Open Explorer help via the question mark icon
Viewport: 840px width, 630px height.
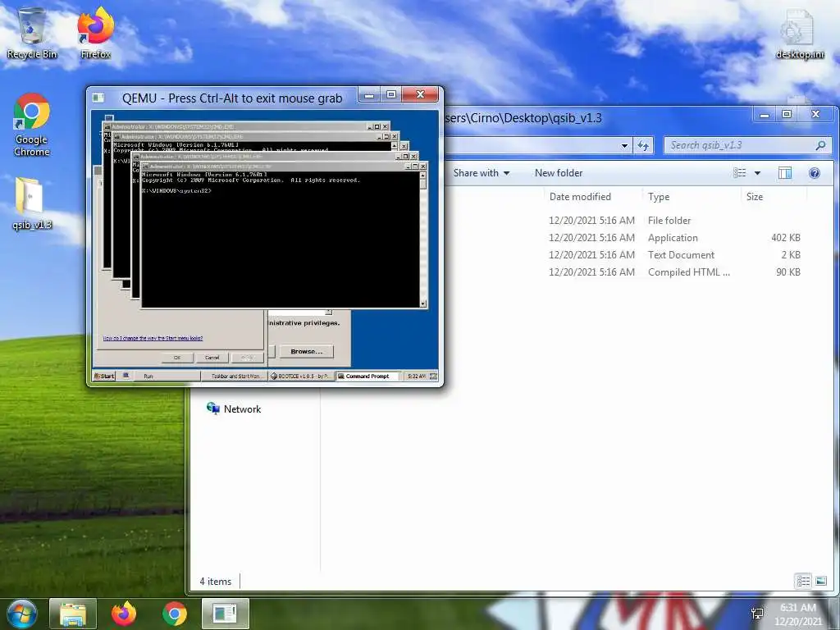click(x=815, y=172)
